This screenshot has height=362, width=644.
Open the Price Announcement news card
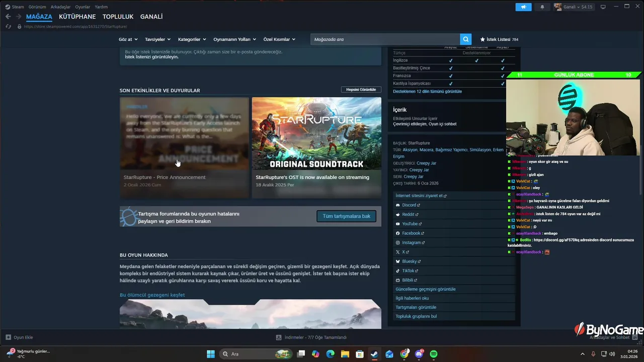coord(184,147)
